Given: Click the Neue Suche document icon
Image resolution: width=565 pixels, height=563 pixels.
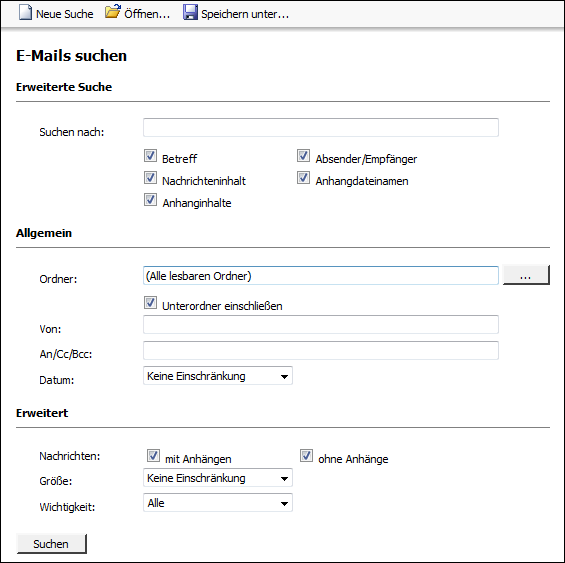Looking at the screenshot, I should point(25,13).
